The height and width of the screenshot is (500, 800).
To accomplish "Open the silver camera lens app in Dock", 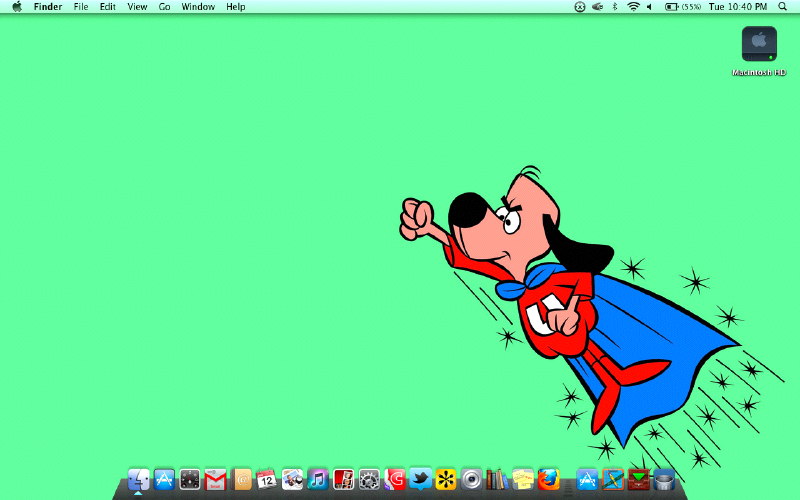I will point(471,480).
